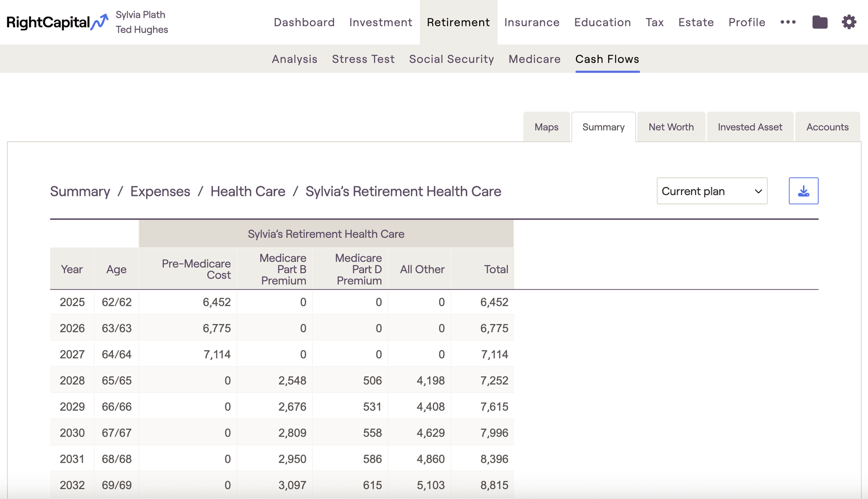Open the Accounts tab
Viewport: 868px width, 499px height.
click(827, 127)
